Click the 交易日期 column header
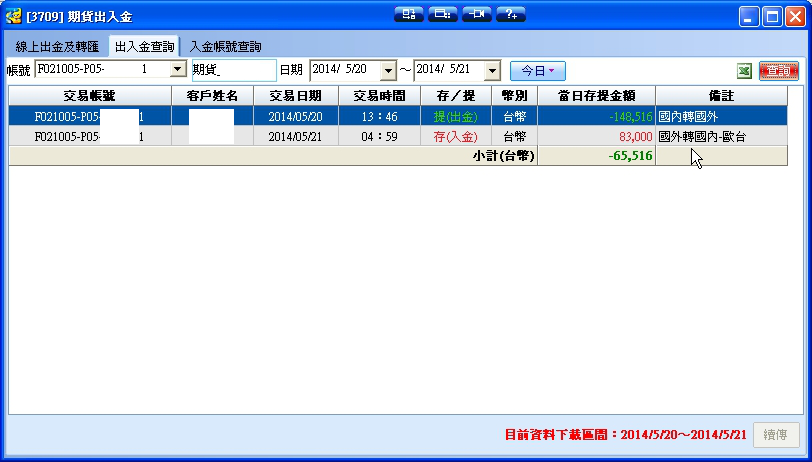 [x=296, y=96]
